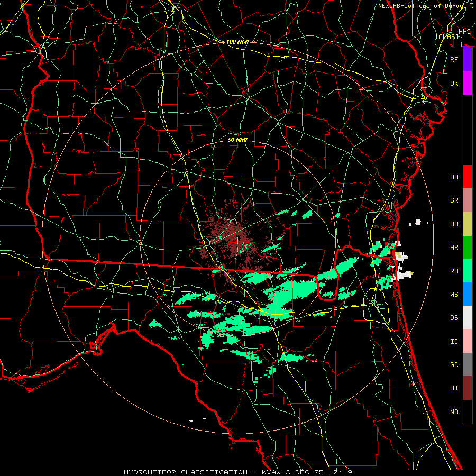
Task: Click the IC legend label
Action: (454, 342)
